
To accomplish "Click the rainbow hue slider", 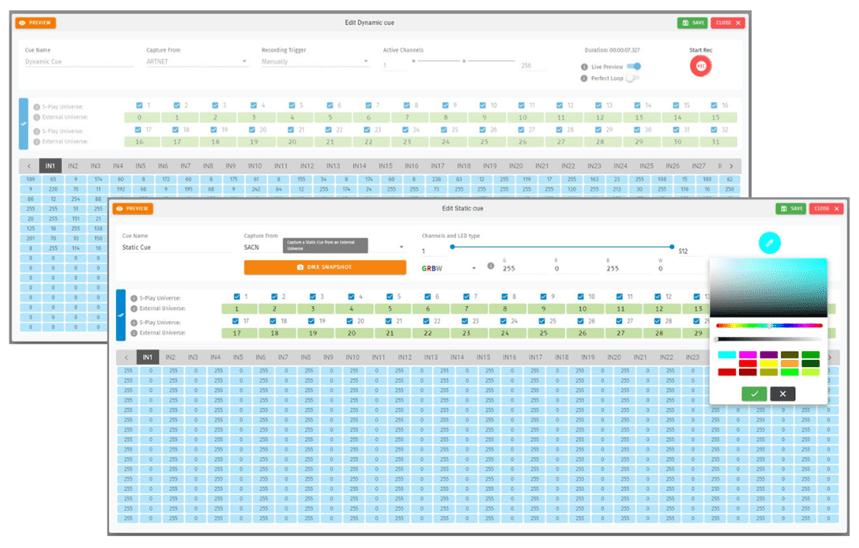I will (769, 326).
